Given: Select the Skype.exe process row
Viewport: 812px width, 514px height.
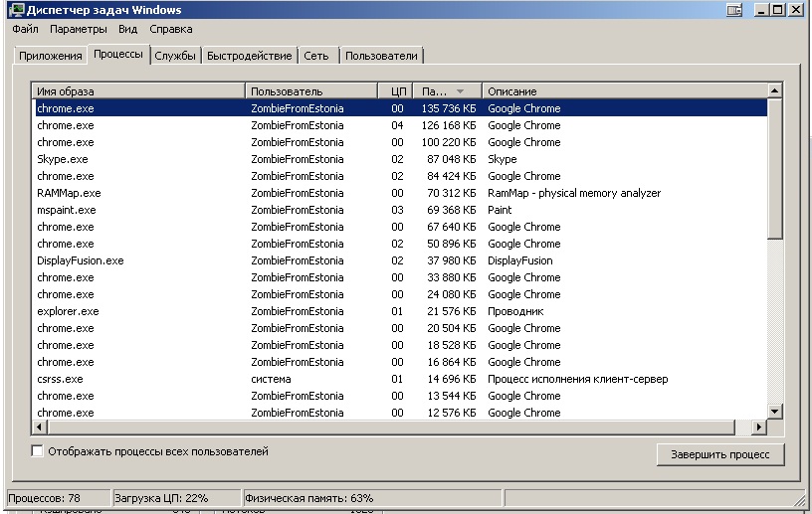Looking at the screenshot, I should (399, 159).
